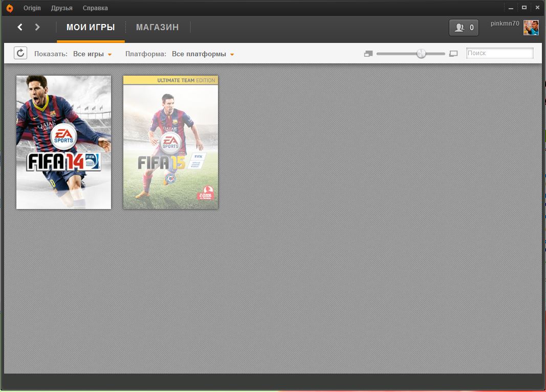Open the Друзья menu

[61, 8]
